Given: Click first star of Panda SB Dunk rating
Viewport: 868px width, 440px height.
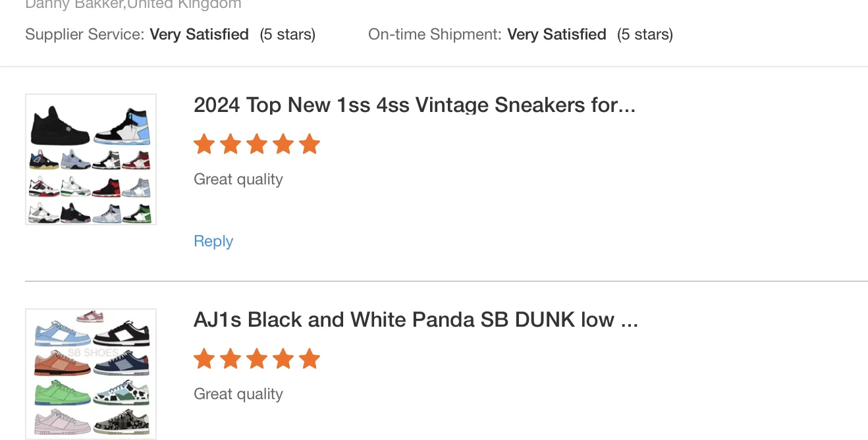Looking at the screenshot, I should click(204, 359).
